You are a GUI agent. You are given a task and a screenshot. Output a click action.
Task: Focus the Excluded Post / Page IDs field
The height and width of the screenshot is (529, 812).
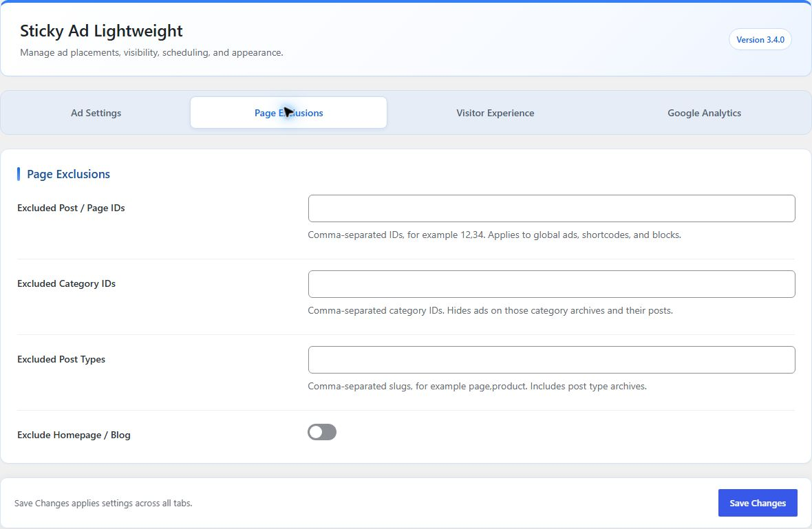click(x=551, y=208)
